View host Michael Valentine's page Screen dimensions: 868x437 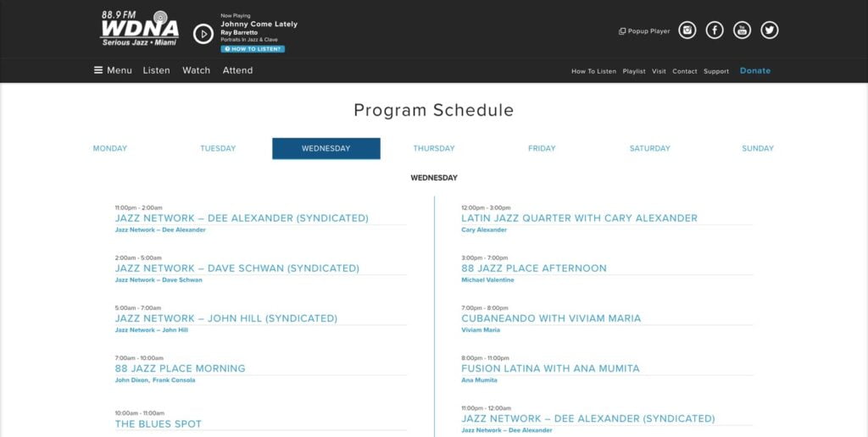(487, 280)
